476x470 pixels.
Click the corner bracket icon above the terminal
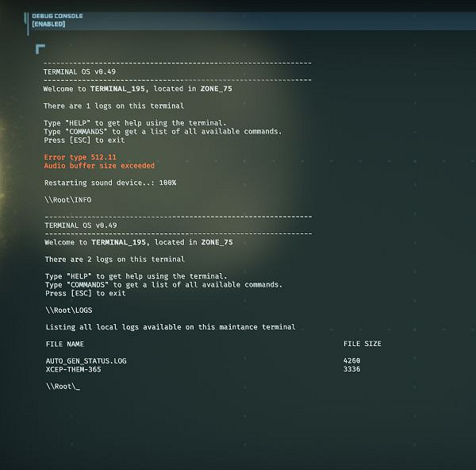click(40, 49)
